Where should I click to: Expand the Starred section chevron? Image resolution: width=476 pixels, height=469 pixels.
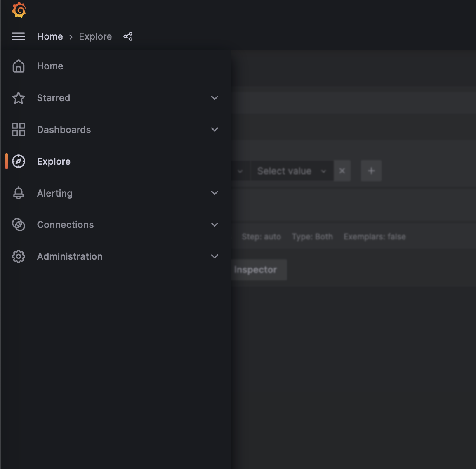pos(214,98)
